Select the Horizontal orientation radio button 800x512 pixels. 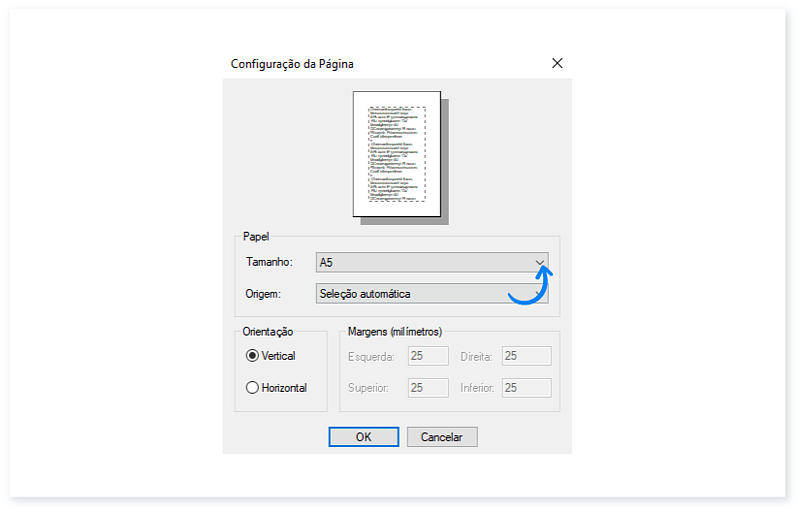(252, 388)
